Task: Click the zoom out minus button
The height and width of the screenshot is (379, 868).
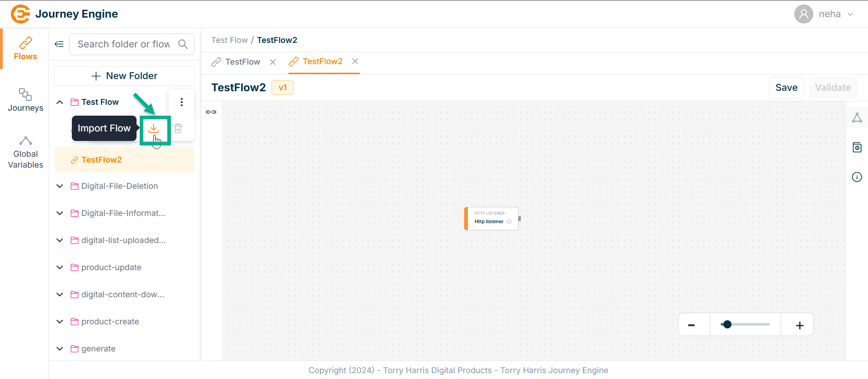Action: (691, 325)
